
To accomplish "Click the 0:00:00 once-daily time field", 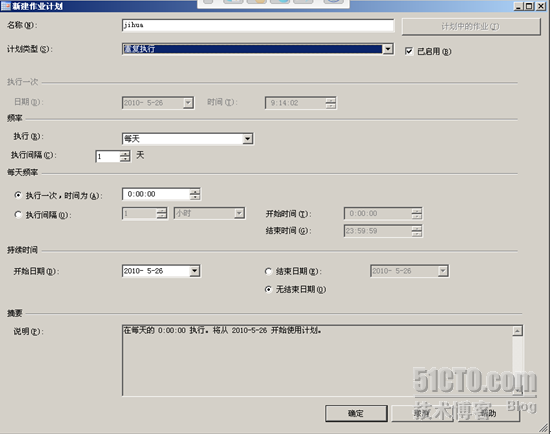I will point(156,194).
